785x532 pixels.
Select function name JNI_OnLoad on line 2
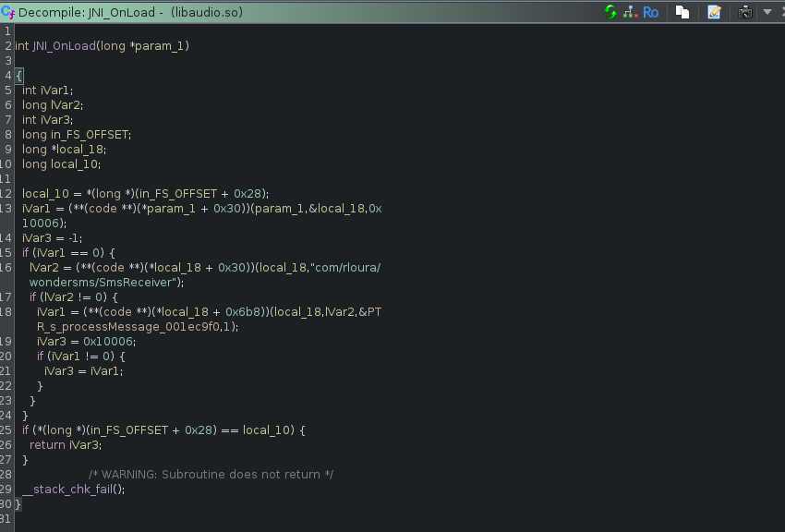pyautogui.click(x=64, y=46)
